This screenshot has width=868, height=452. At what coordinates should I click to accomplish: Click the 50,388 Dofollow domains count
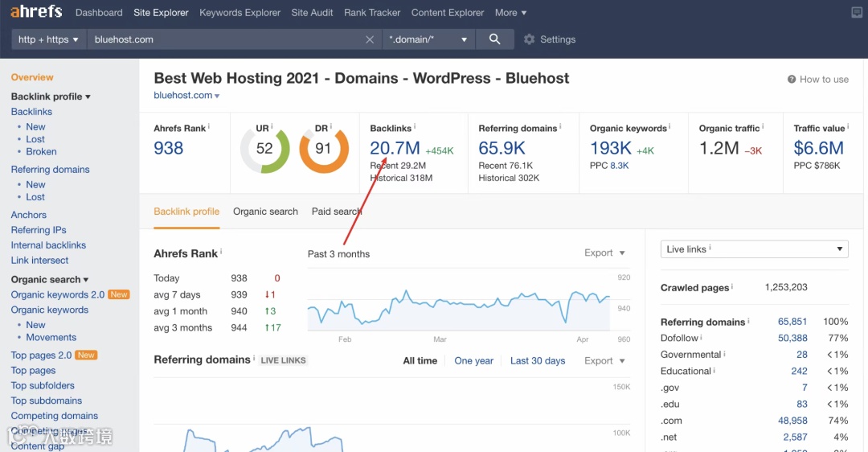(792, 338)
